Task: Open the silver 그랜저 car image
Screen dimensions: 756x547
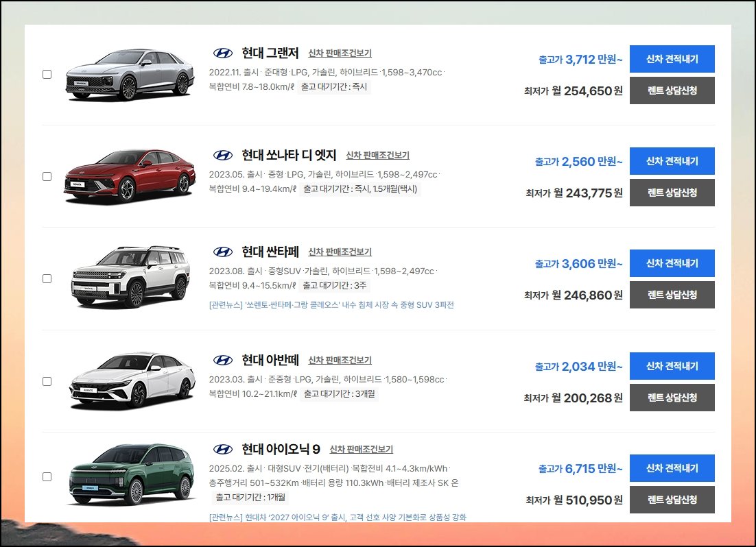Action: point(130,75)
